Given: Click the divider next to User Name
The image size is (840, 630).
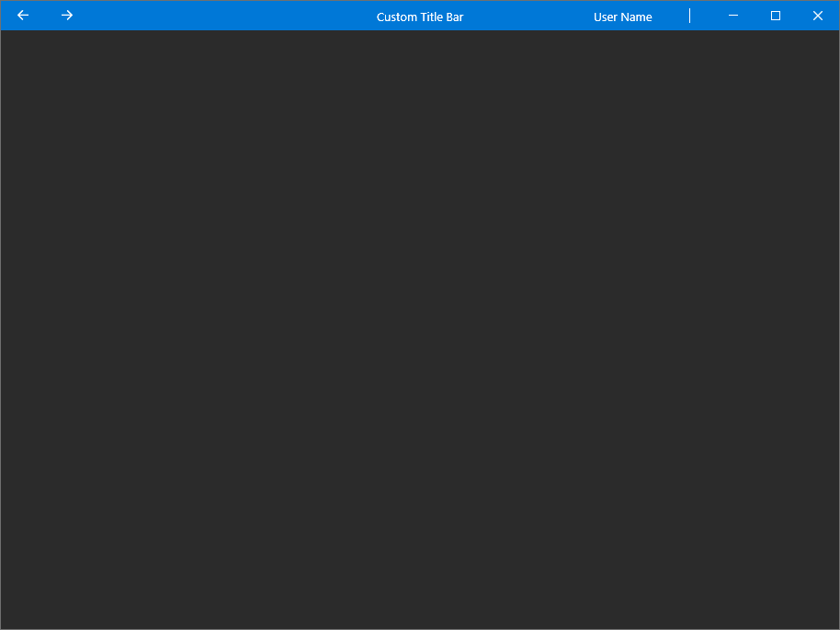Looking at the screenshot, I should [689, 16].
